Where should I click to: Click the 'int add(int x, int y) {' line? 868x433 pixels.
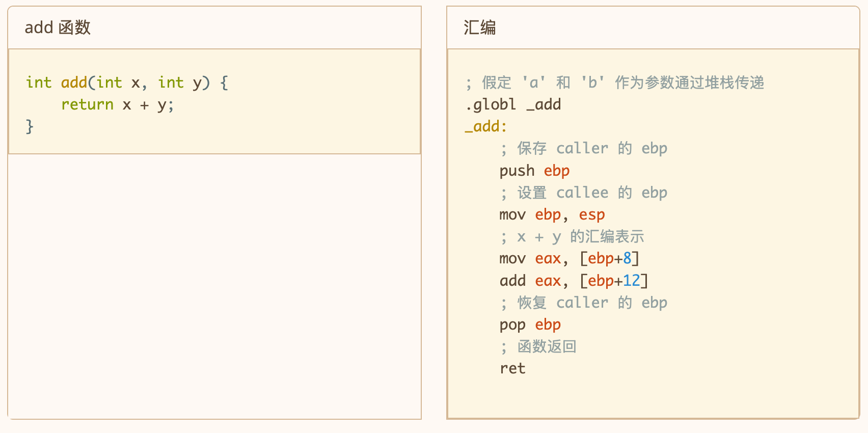127,83
